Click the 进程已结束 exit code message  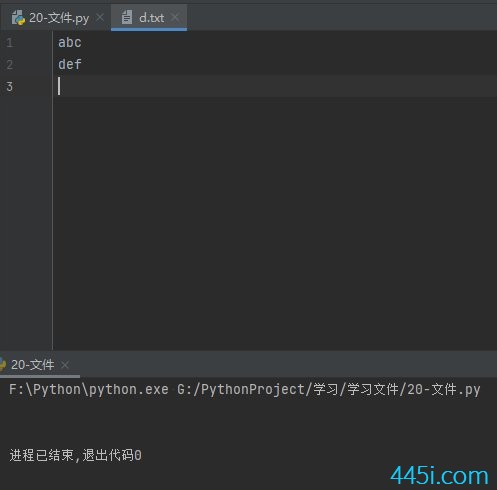coord(75,455)
